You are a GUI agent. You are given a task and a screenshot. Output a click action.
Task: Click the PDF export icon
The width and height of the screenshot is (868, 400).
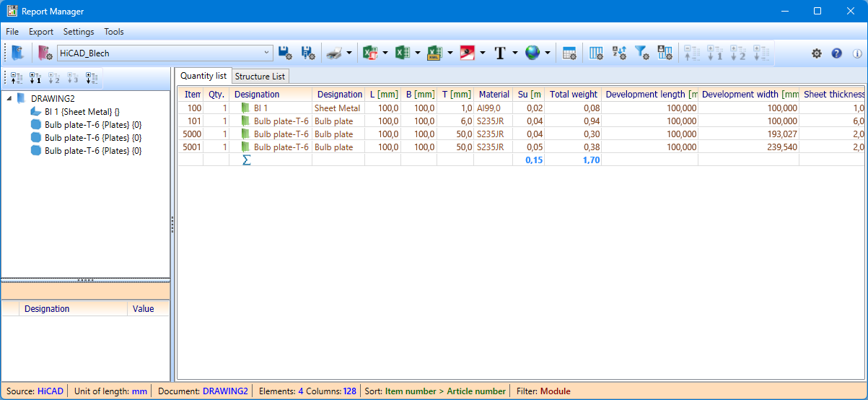(x=468, y=53)
